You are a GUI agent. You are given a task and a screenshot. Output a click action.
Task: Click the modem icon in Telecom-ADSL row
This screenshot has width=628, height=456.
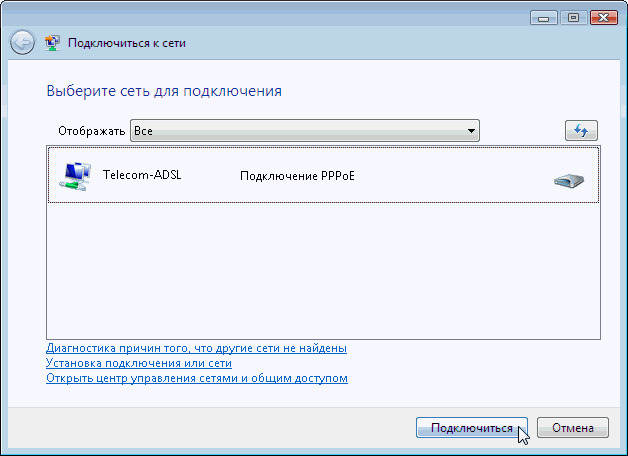(569, 181)
